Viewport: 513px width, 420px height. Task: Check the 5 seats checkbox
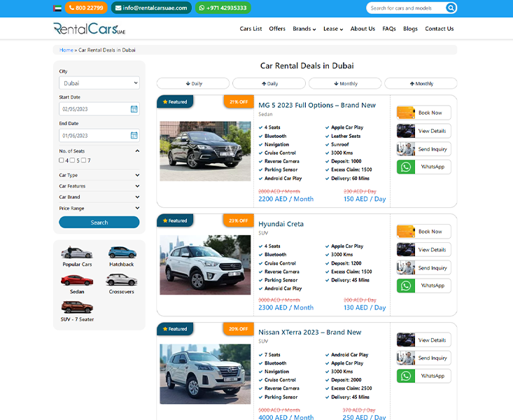click(x=72, y=160)
